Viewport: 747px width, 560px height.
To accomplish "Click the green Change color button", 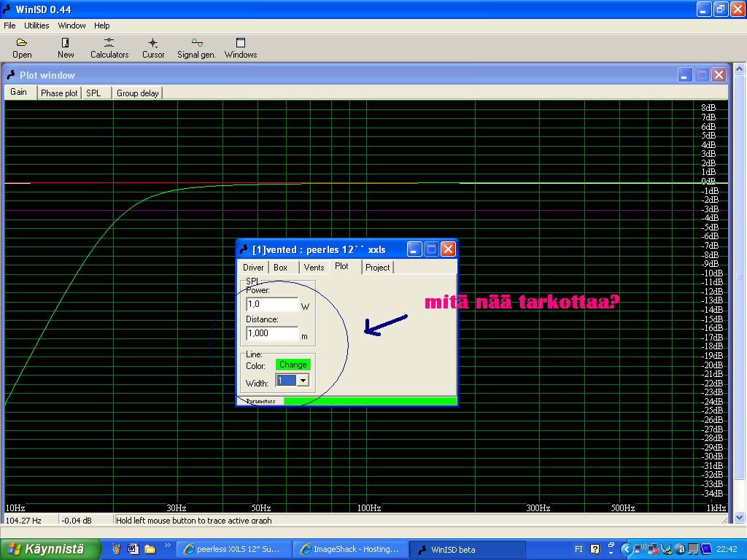I will pos(293,365).
